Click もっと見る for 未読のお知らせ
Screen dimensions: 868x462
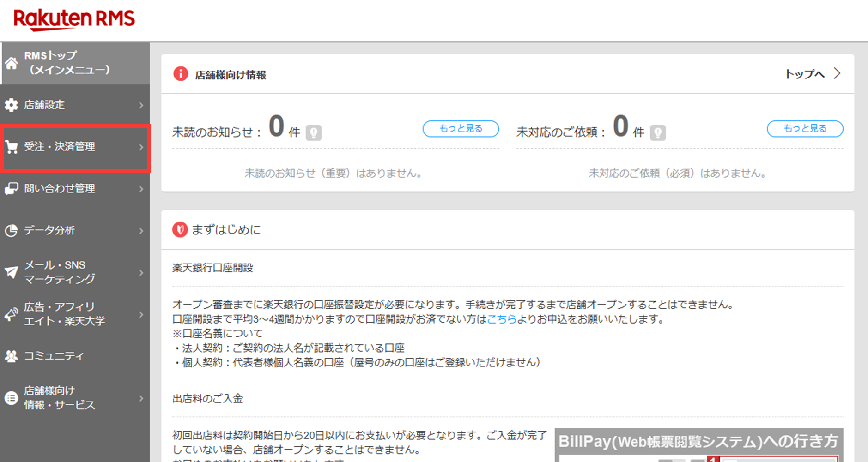coord(461,129)
